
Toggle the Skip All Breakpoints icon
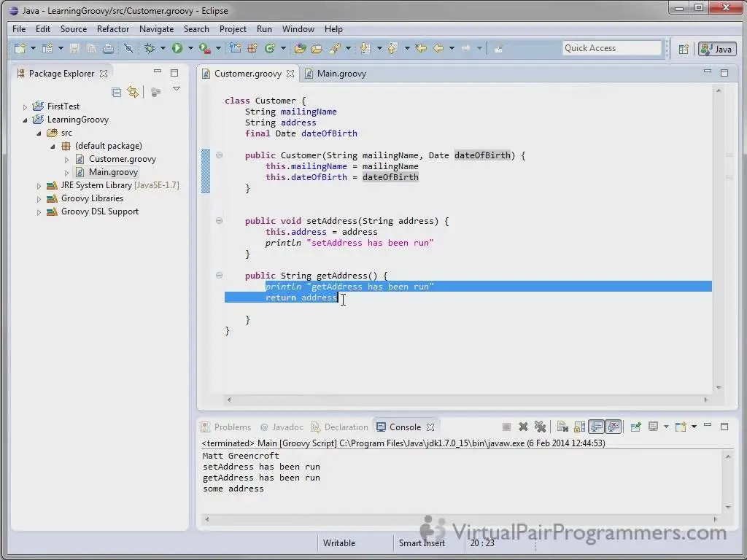click(x=128, y=48)
